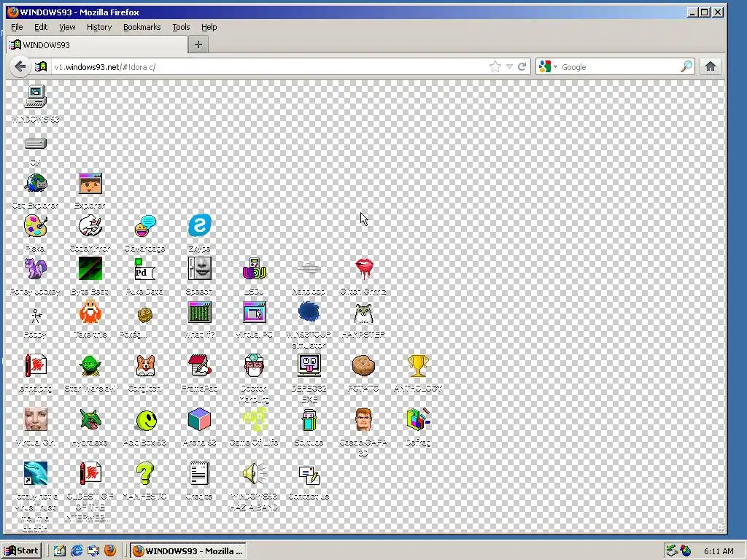Open Game Of Life icon
Screen dimensions: 747x560
(x=254, y=419)
